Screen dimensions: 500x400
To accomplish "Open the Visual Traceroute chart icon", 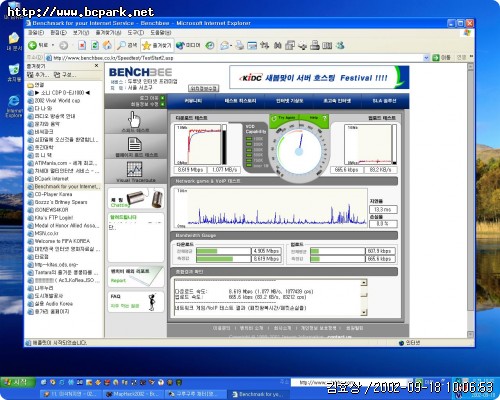I will (x=135, y=171).
